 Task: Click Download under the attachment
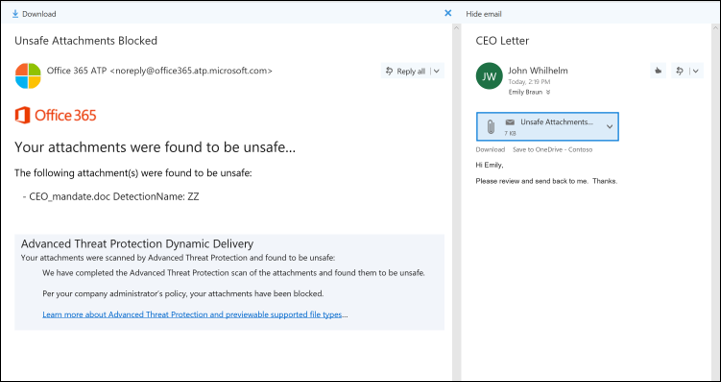[x=490, y=149]
